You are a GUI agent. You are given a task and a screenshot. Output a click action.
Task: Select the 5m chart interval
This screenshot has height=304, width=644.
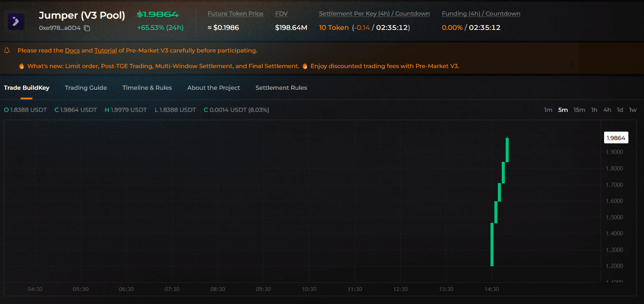(x=563, y=110)
